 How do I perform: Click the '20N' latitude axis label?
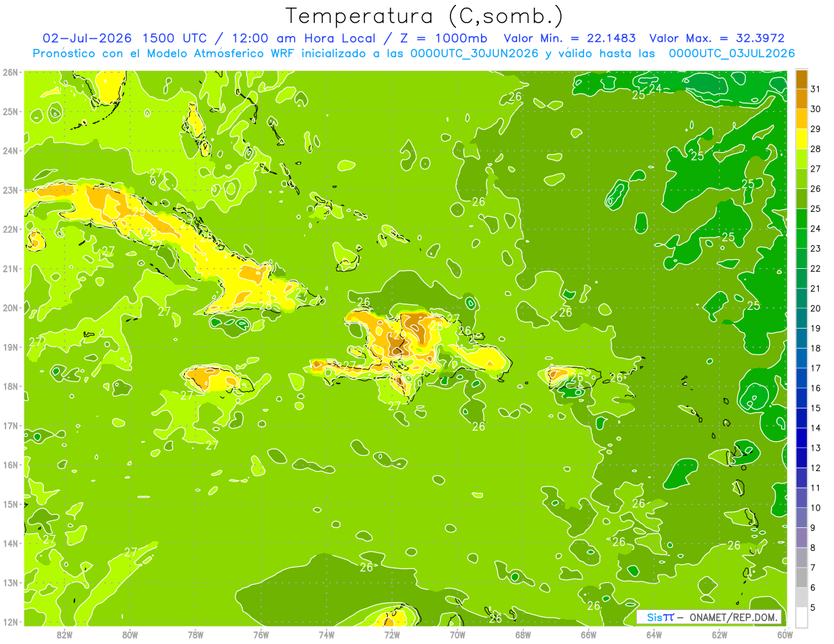click(10, 308)
